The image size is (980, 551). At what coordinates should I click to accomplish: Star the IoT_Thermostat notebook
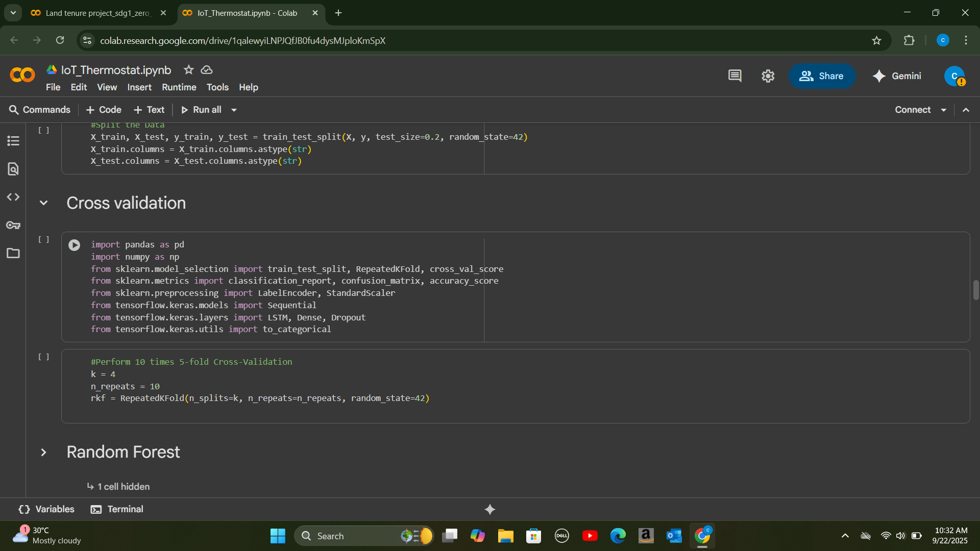pyautogui.click(x=188, y=70)
